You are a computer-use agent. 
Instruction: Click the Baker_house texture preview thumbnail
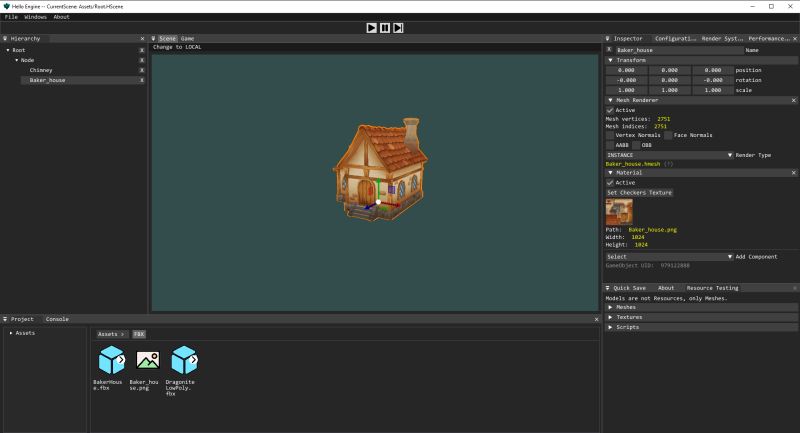click(x=619, y=212)
